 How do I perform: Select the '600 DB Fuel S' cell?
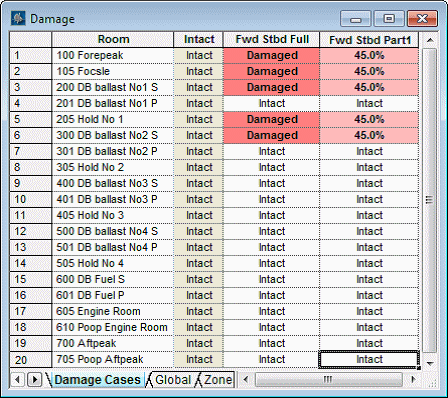coord(113,279)
